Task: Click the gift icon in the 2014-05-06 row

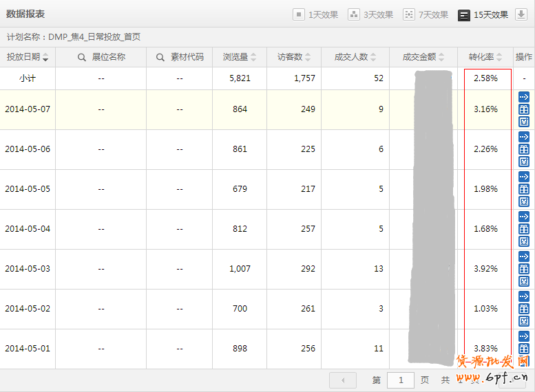Action: [x=523, y=149]
